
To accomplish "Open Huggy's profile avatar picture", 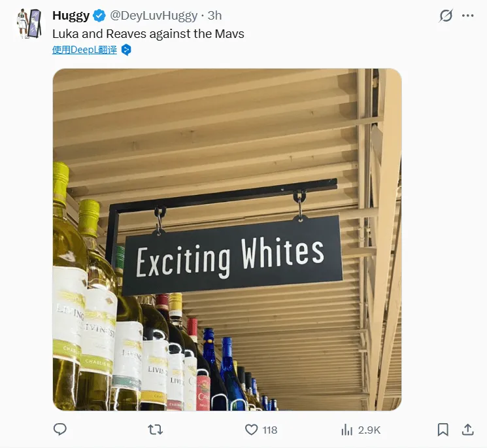I will 28,24.
